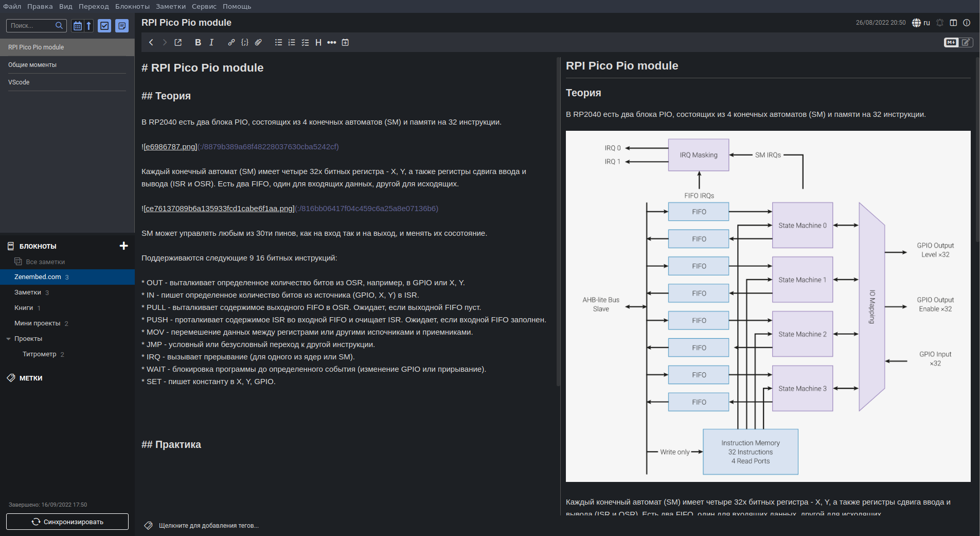Click the tag icon at the bottom
Screen dimensions: 980x536
tap(149, 526)
